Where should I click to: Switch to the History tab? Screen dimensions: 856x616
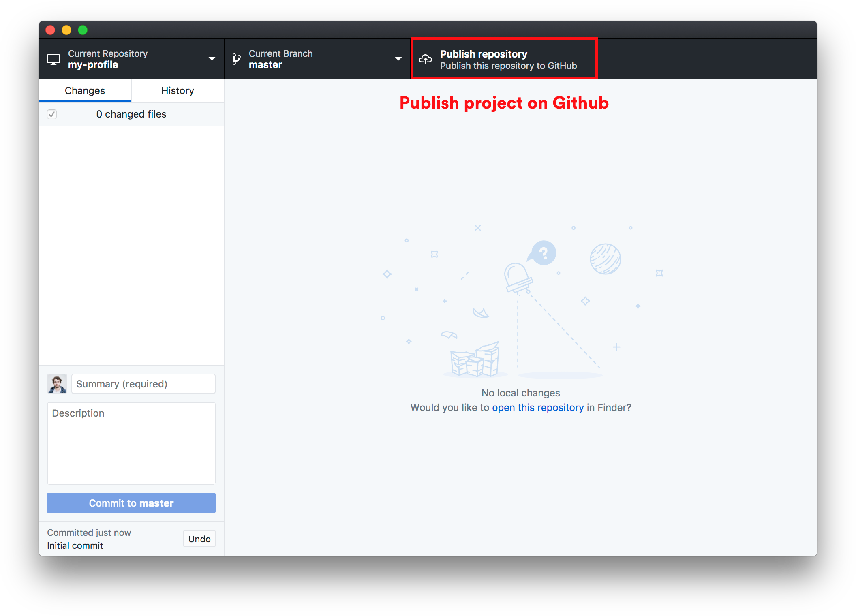178,90
